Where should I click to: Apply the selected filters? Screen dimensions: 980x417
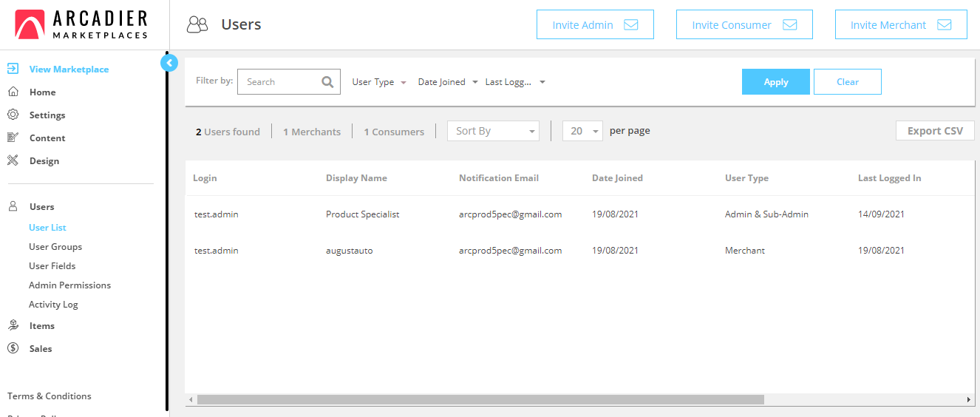tap(776, 82)
